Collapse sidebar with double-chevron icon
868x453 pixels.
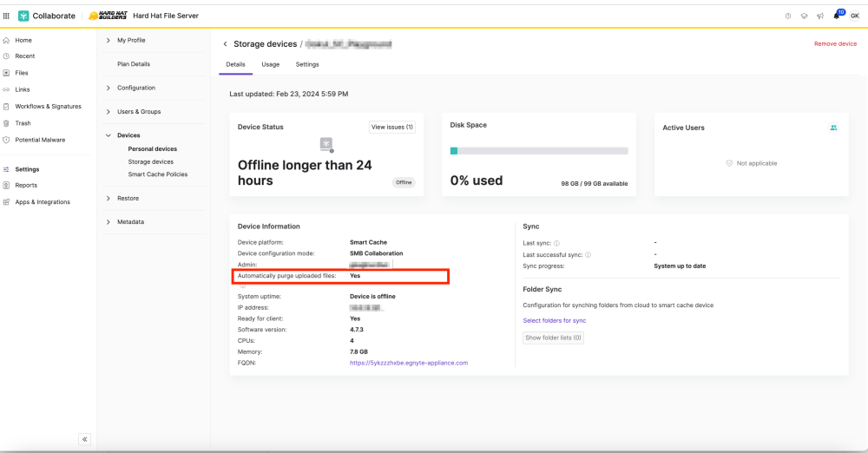(x=85, y=439)
